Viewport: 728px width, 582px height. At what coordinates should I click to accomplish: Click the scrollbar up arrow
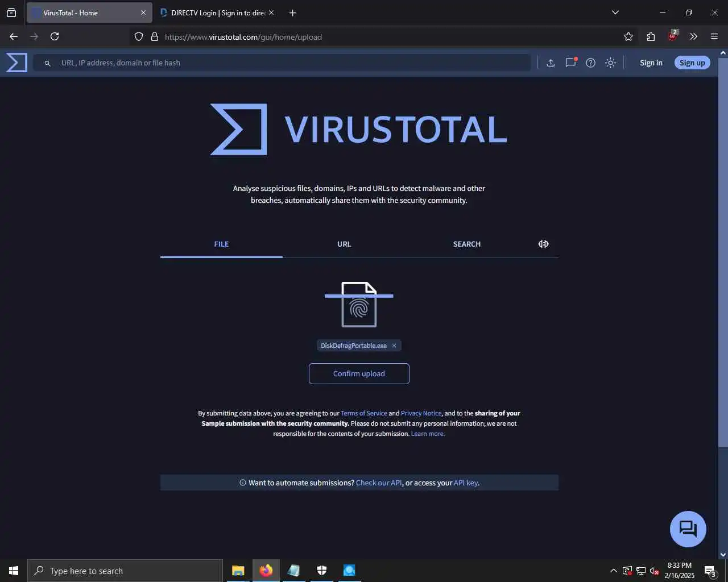(723, 53)
